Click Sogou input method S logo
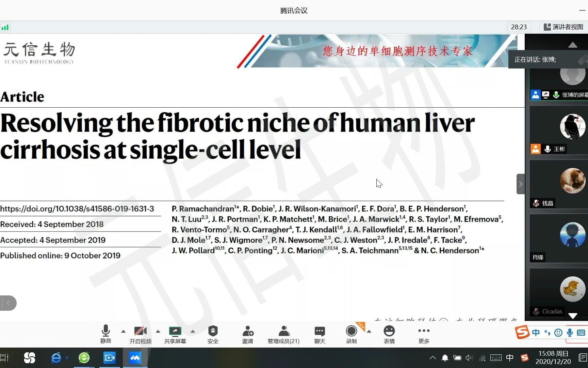Viewport: 588px width, 368px height. click(522, 332)
